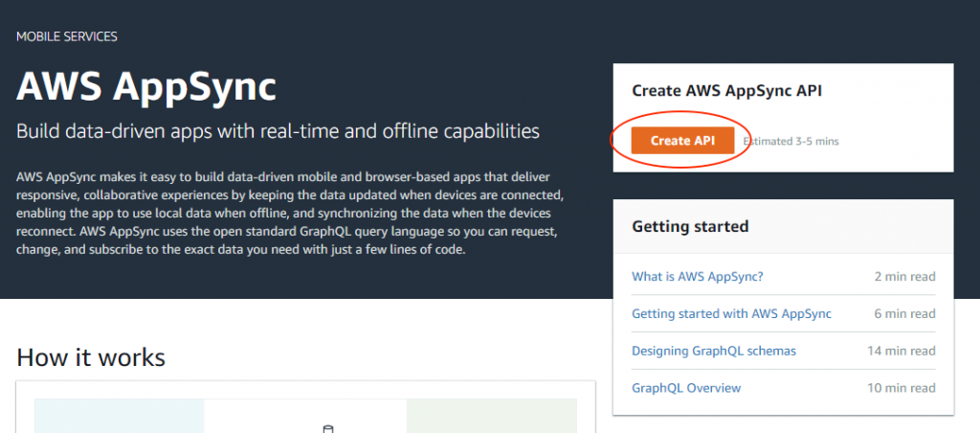The image size is (980, 433).
Task: Open the 'What is AWS AppSync?' link
Action: [x=698, y=277]
